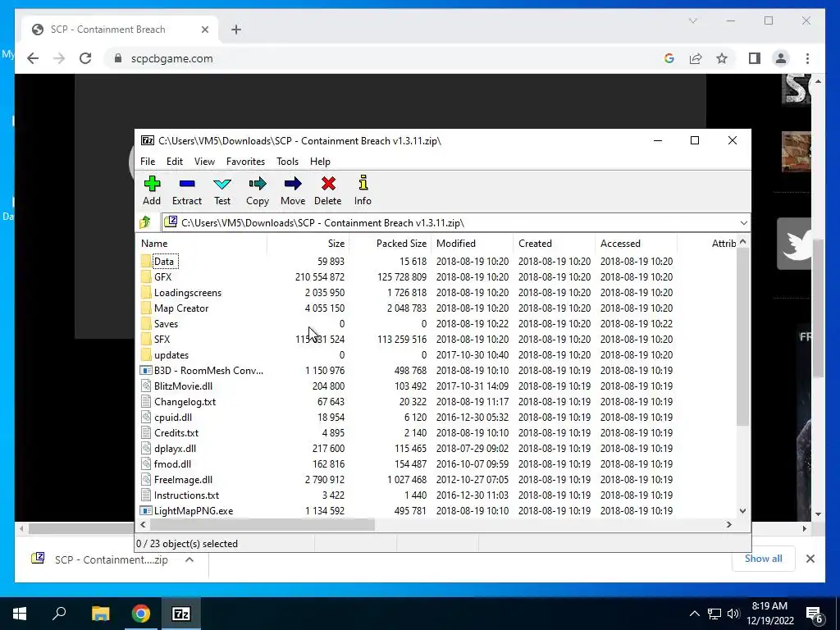Open Chrome's tab search chevron
The width and height of the screenshot is (840, 630).
coord(692,21)
